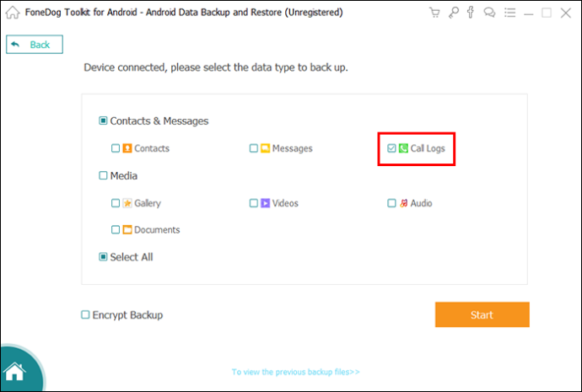582x392 pixels.
Task: Click the orange Contacts icon
Action: [127, 148]
